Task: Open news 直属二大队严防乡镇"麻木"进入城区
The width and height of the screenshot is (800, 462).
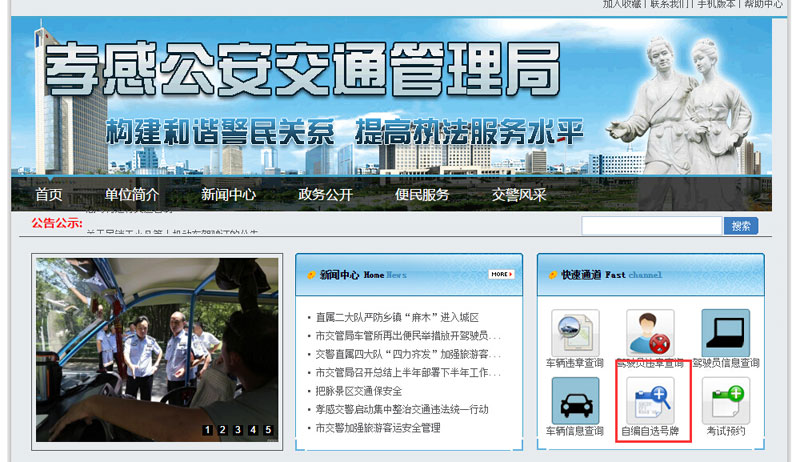Action: pos(397,317)
